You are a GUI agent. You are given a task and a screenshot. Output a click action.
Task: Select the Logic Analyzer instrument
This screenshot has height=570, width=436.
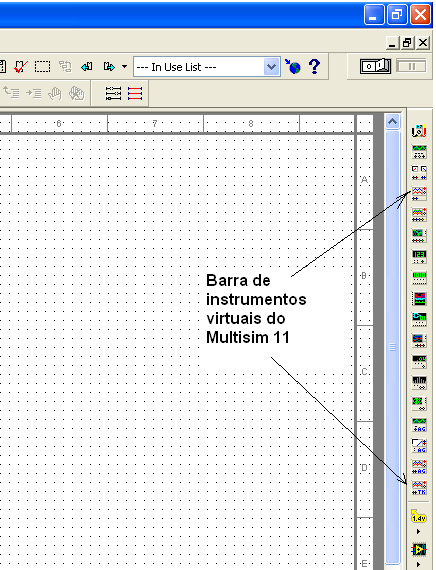click(419, 299)
